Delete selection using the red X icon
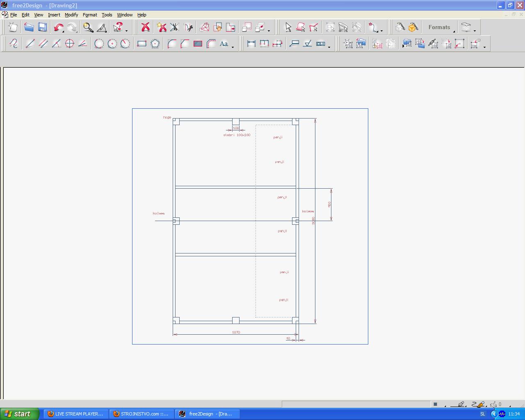 [145, 27]
